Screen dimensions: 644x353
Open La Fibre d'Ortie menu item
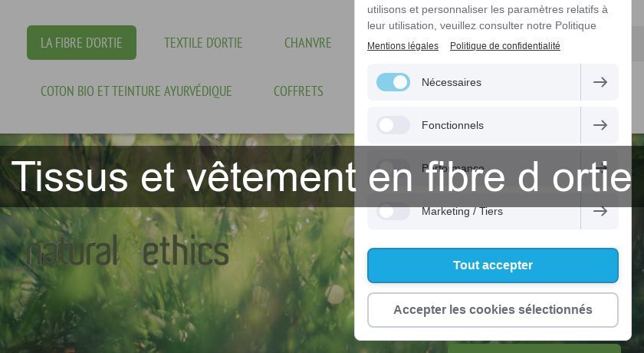click(x=81, y=43)
